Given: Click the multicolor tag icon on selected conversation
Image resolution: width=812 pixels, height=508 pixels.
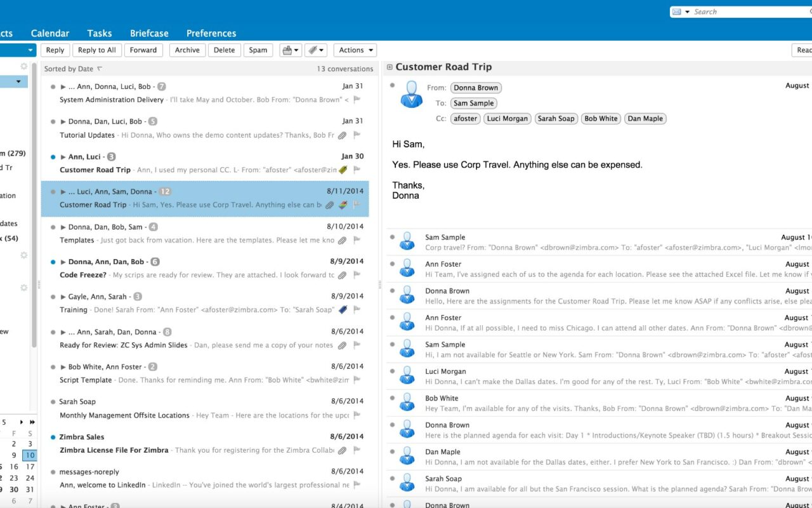Looking at the screenshot, I should (x=343, y=205).
